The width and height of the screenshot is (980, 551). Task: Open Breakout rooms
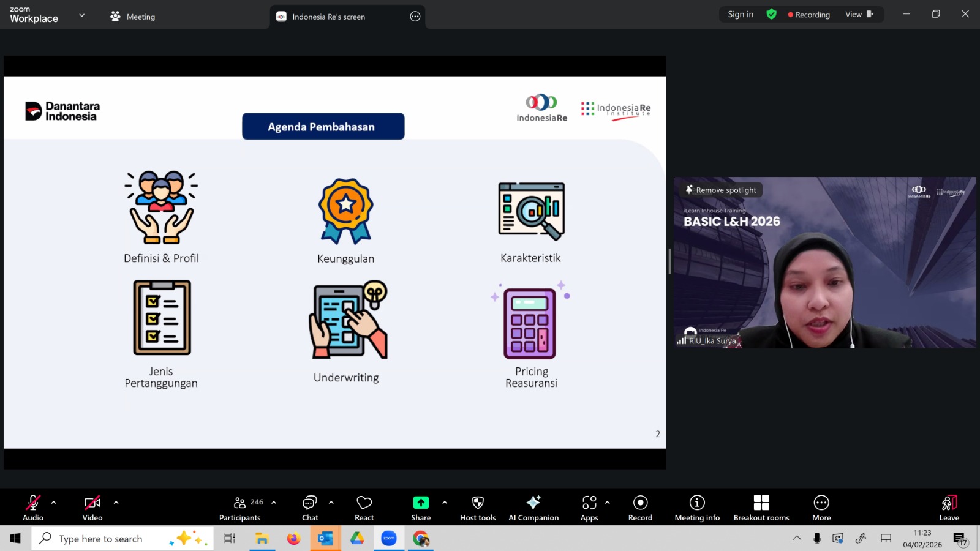coord(761,508)
